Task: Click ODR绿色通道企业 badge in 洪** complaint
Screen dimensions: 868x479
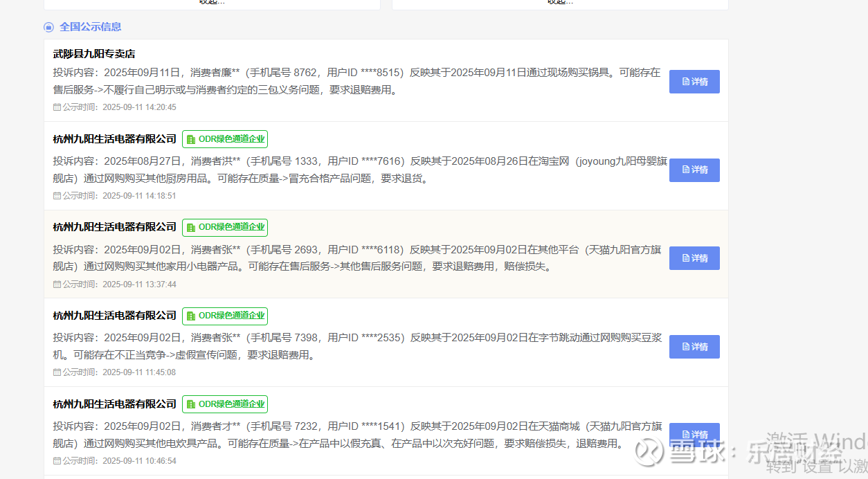Action: pyautogui.click(x=225, y=139)
